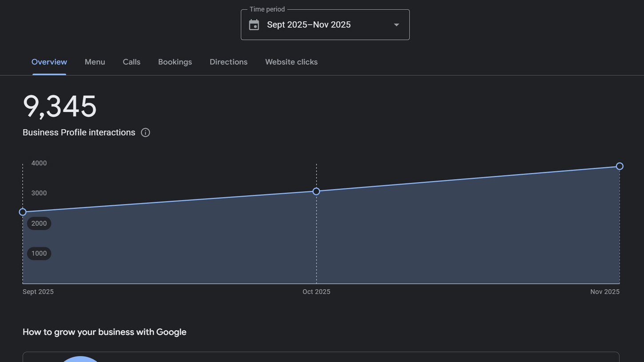Click the Oct 2025 x-axis label
The image size is (644, 362).
[316, 292]
